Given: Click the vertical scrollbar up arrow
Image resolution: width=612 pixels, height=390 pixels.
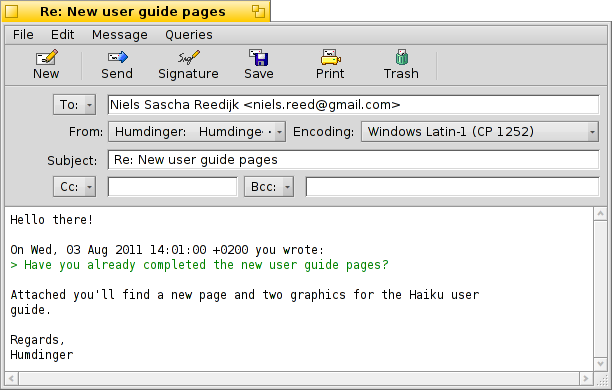Looking at the screenshot, I should click(x=600, y=214).
